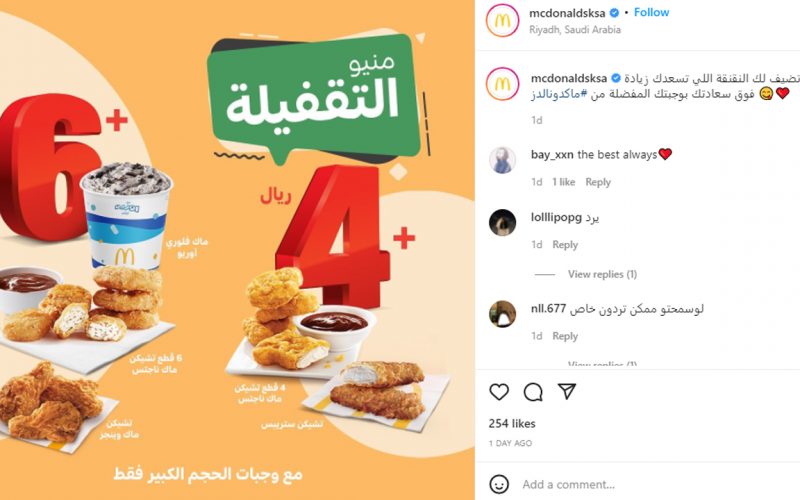
Task: Follow the mcdonaldsksa account
Action: point(651,12)
